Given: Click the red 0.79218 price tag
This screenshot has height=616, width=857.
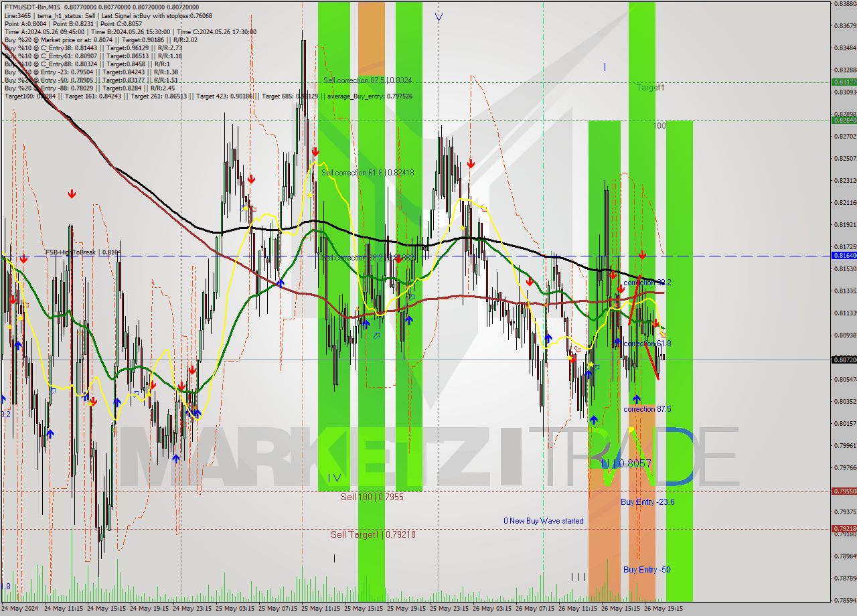Looking at the screenshot, I should [844, 529].
